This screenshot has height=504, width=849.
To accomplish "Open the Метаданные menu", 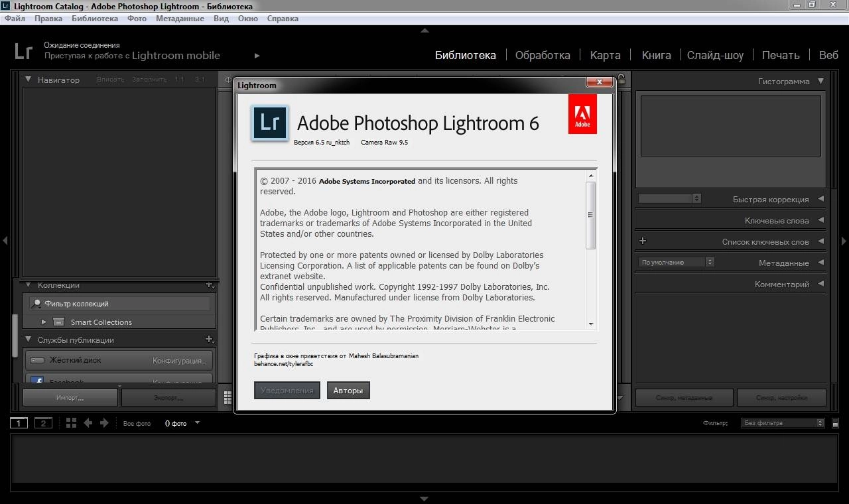I will [180, 19].
